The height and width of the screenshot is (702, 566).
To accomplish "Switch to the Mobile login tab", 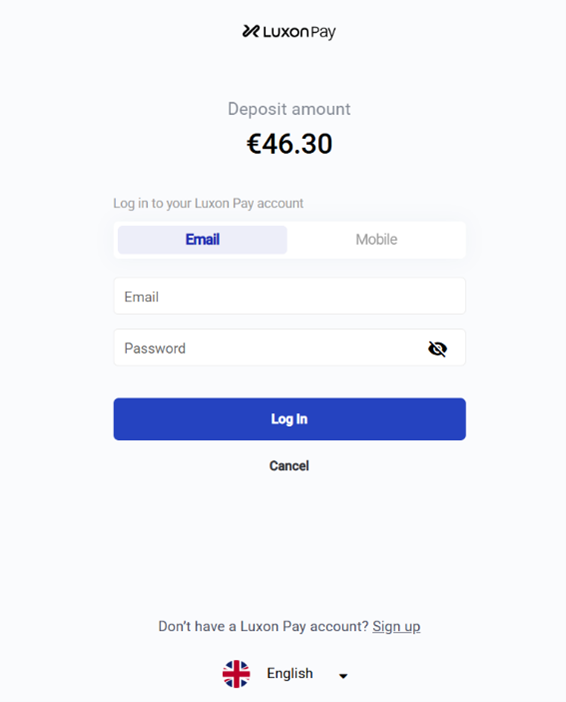I will pyautogui.click(x=376, y=240).
